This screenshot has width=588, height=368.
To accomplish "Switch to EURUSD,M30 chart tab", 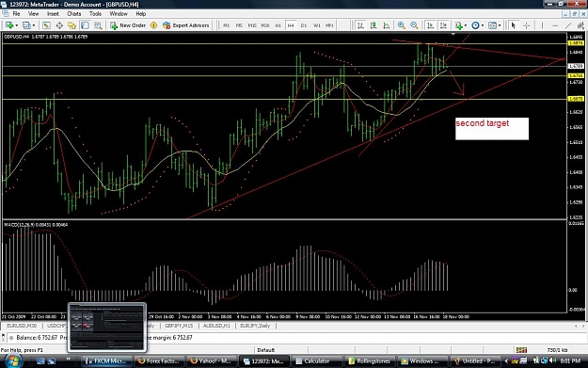I will (22, 326).
